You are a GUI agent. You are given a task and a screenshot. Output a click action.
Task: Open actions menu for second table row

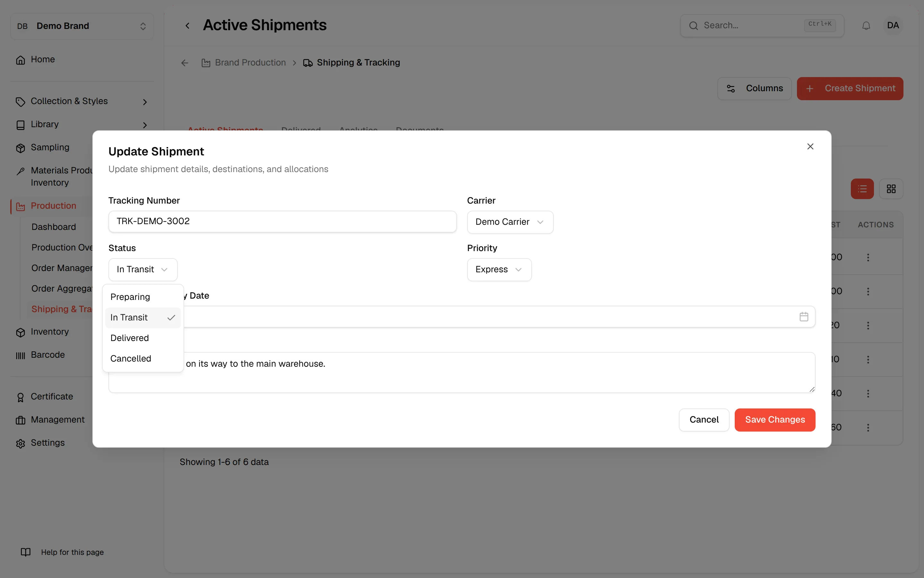868,291
